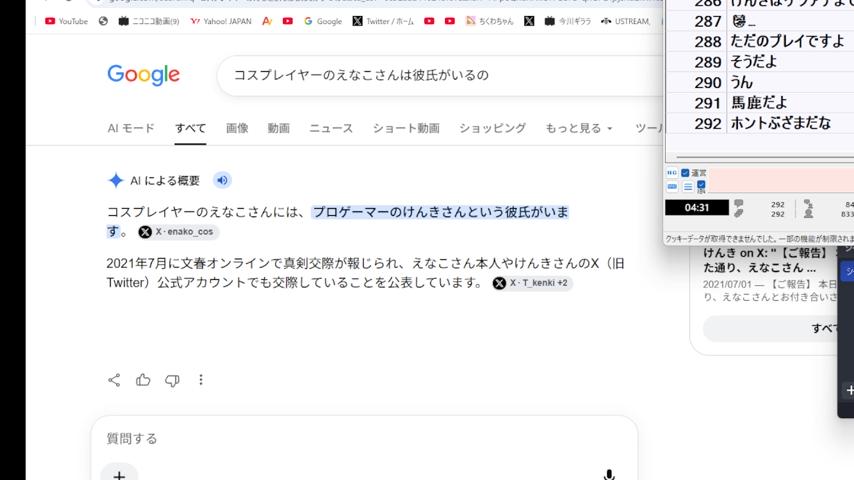
Task: Toggle the 運営 checkbox
Action: (685, 173)
